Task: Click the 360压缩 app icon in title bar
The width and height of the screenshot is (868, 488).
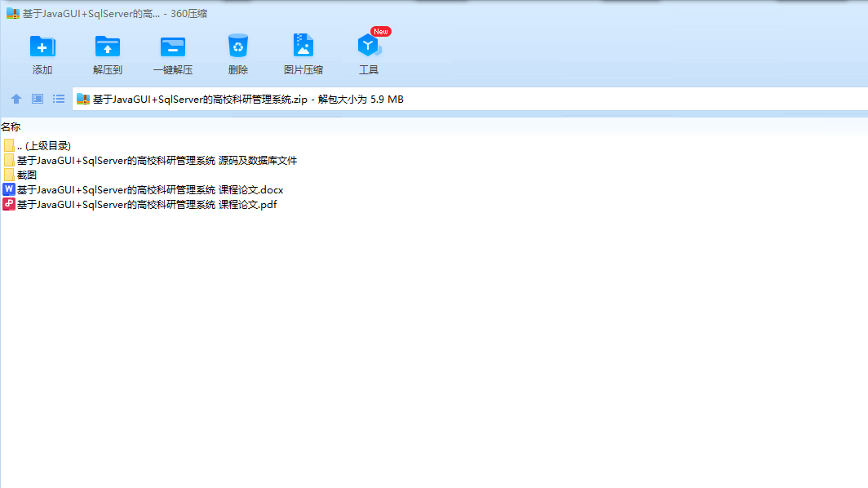Action: coord(13,13)
